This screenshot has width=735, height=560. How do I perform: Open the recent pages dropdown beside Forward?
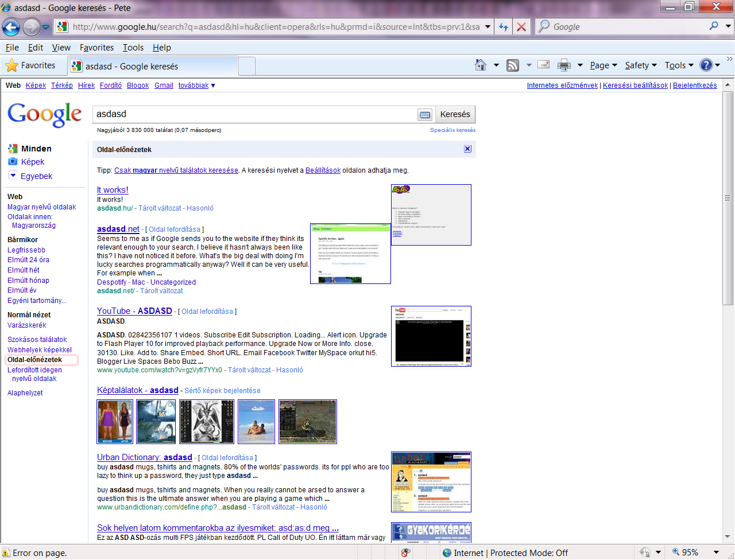click(x=46, y=27)
